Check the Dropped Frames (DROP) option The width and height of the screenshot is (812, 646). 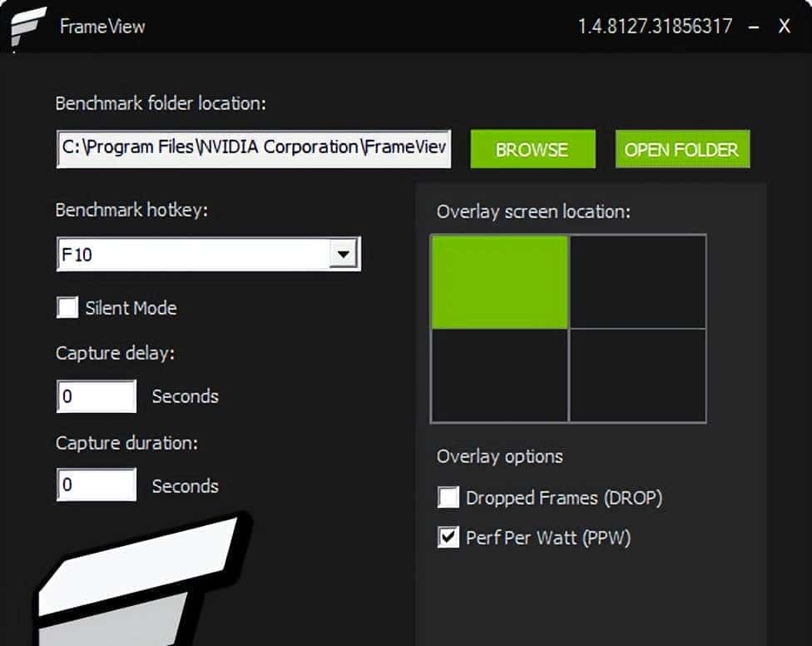[448, 497]
